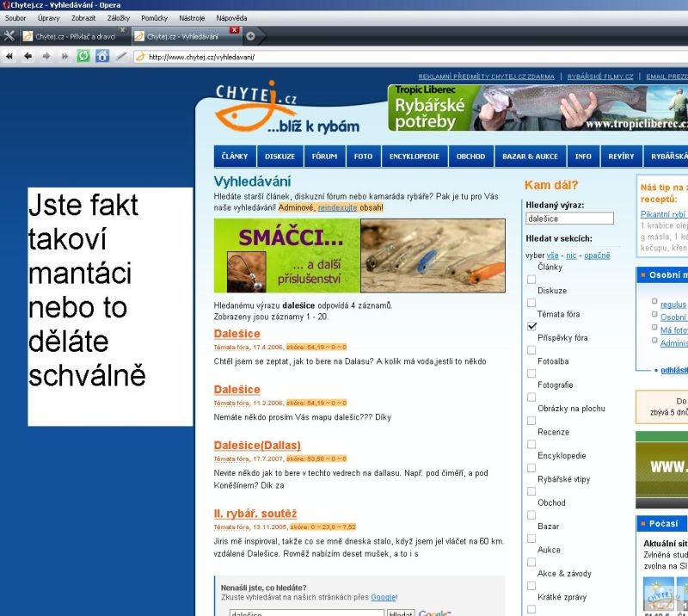688x616 pixels.
Task: Tick the checkbox under Recenze
Action: click(x=531, y=444)
